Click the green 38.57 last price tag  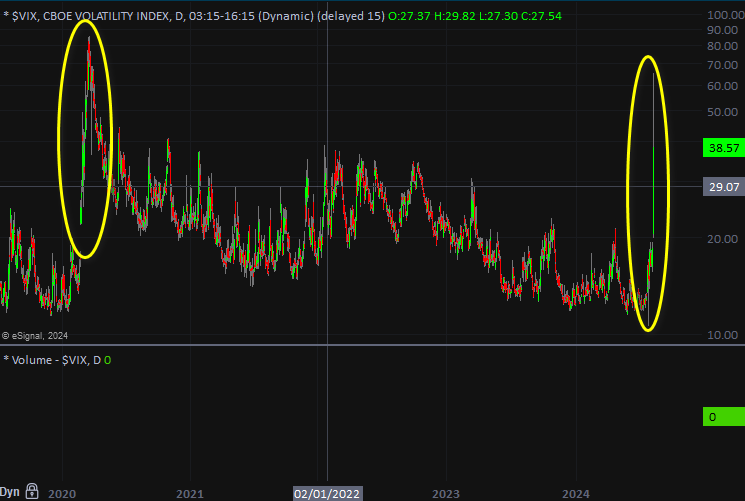tap(724, 148)
